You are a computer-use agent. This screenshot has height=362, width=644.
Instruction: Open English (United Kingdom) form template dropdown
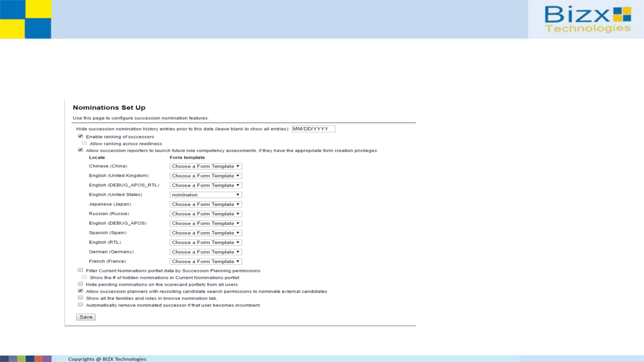pos(206,176)
